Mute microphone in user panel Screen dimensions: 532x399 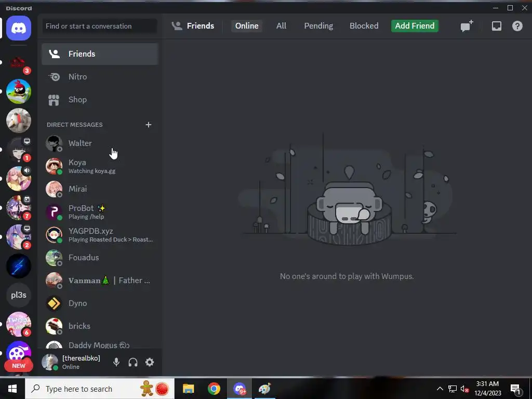[116, 362]
